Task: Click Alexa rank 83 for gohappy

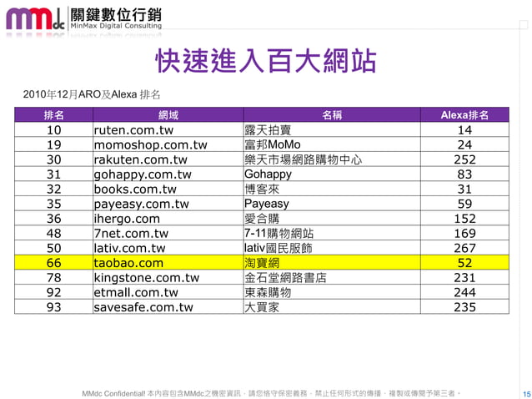Action: click(464, 174)
